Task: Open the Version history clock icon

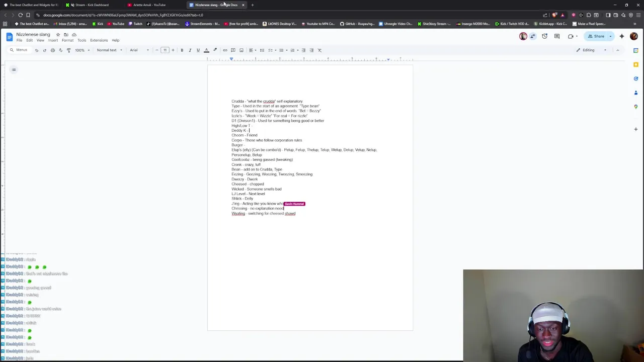Action: [544, 36]
